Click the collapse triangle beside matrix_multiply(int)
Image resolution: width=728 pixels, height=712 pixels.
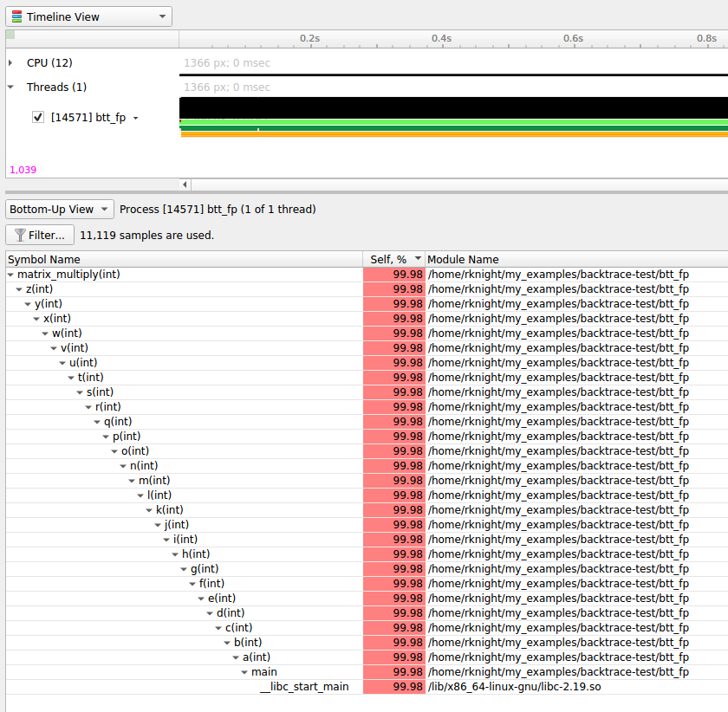[11, 274]
